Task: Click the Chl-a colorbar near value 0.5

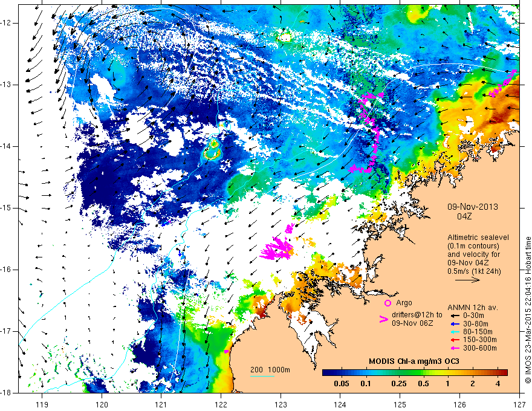Action: (423, 373)
